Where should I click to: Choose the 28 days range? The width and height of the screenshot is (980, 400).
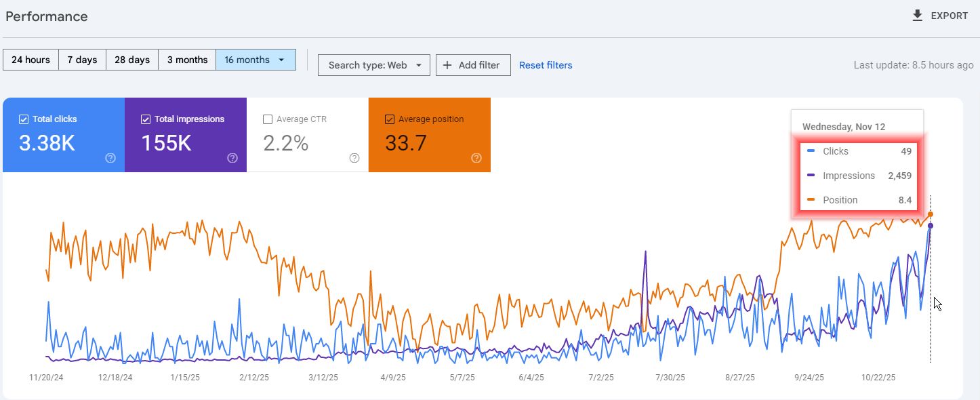132,60
